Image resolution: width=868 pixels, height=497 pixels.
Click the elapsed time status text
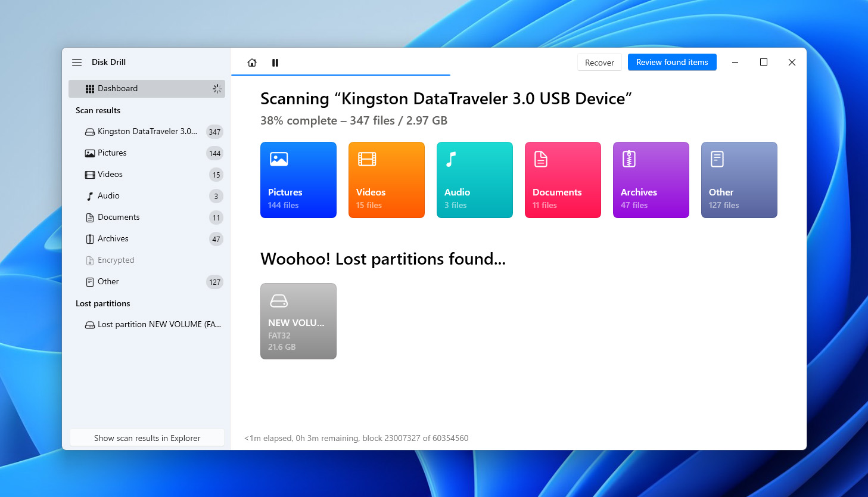coord(356,438)
